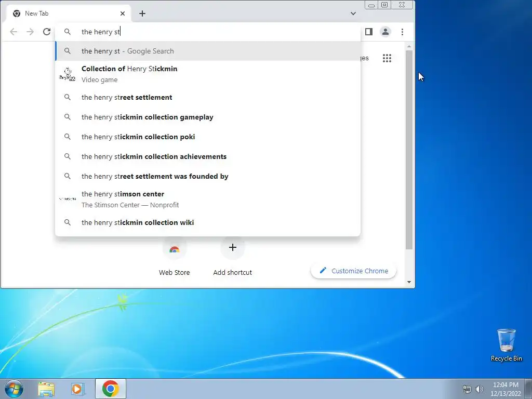Click the Customize Chrome button
The height and width of the screenshot is (399, 532).
click(353, 271)
